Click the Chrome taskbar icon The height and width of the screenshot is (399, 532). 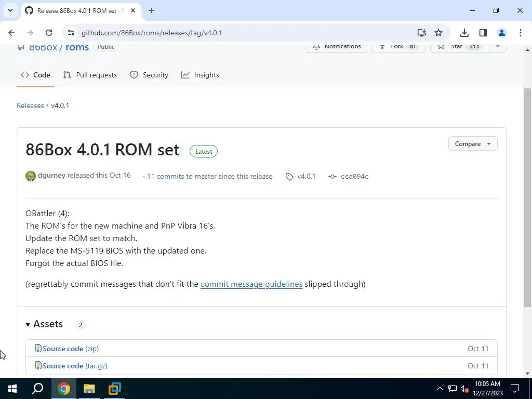tap(64, 389)
